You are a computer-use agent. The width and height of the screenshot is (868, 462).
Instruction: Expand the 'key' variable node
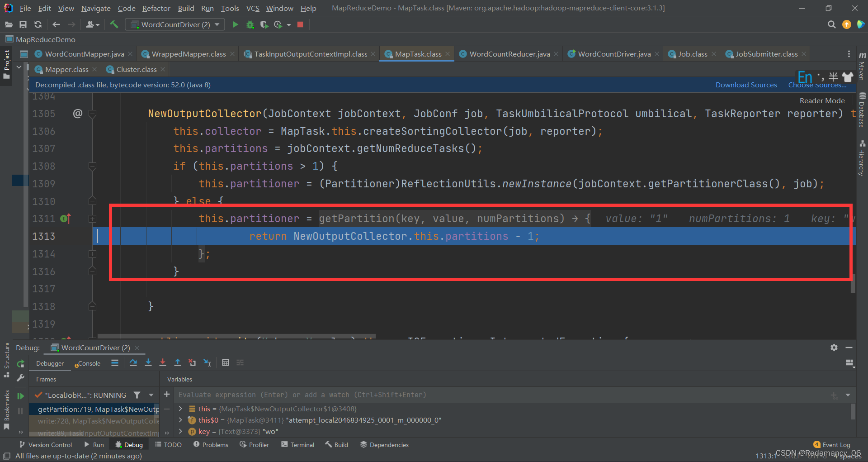[180, 432]
